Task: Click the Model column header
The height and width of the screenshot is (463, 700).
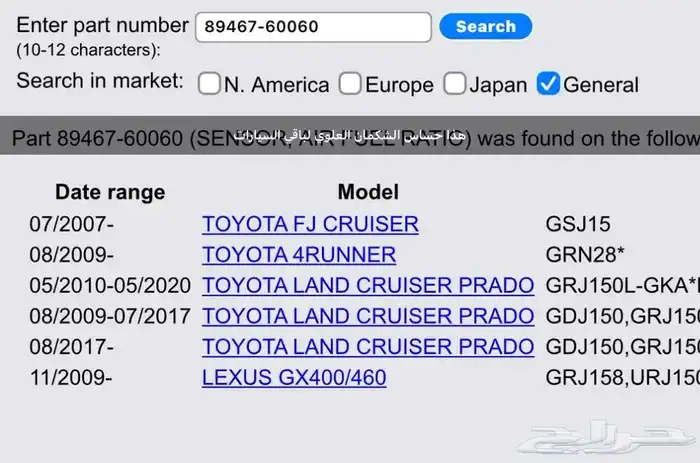Action: click(368, 192)
